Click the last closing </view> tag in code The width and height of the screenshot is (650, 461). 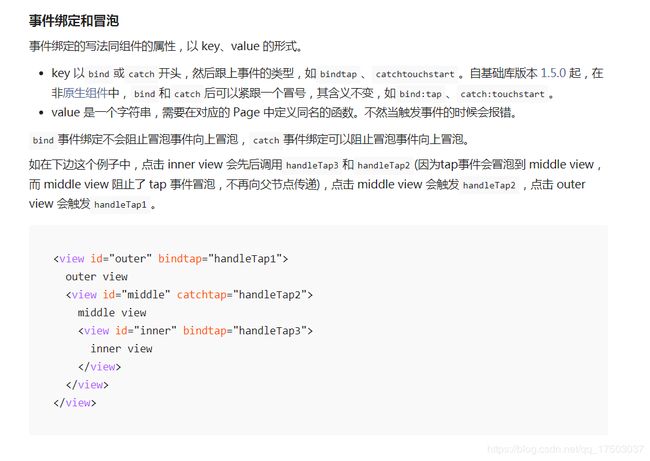(x=75, y=403)
